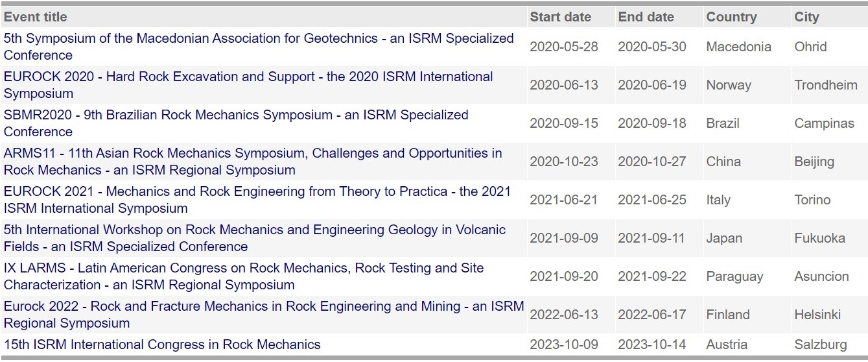Select the start date 2020-05-28 cell

pos(564,47)
